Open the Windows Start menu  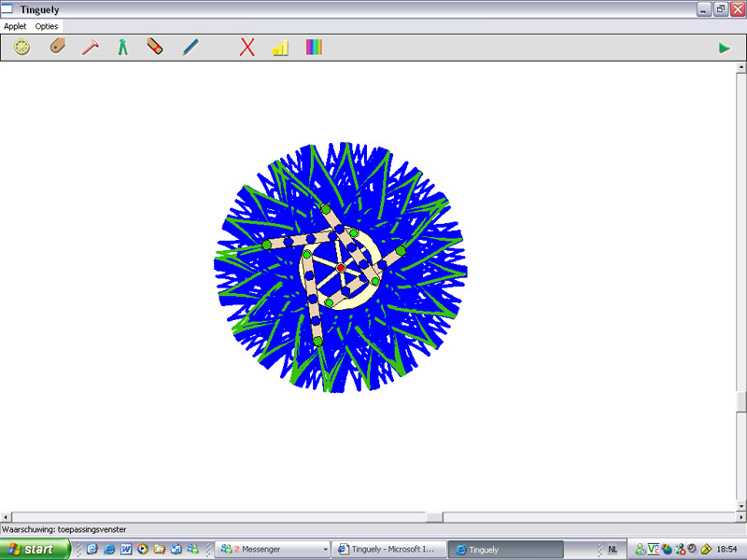click(35, 550)
